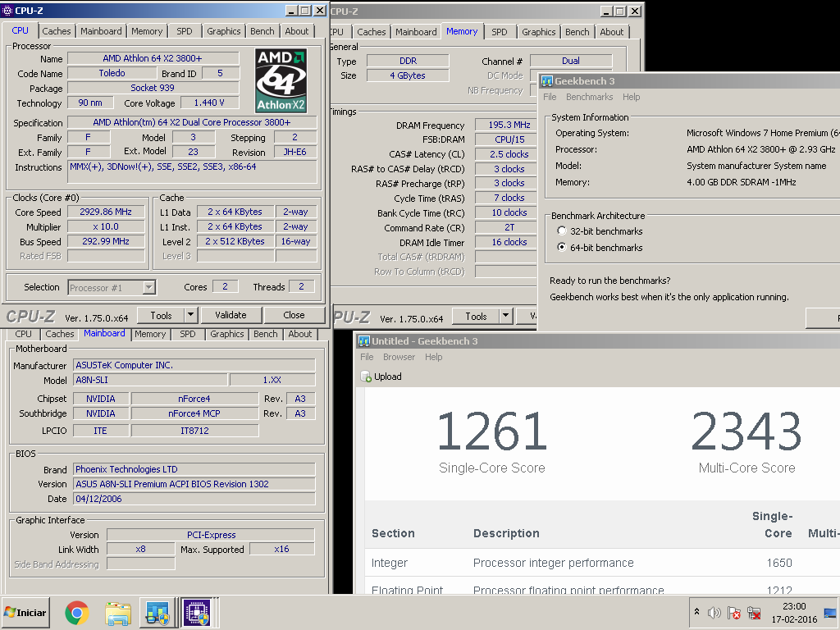Image resolution: width=840 pixels, height=630 pixels.
Task: Open the Tools dropdown arrow in CPU window
Action: (190, 315)
